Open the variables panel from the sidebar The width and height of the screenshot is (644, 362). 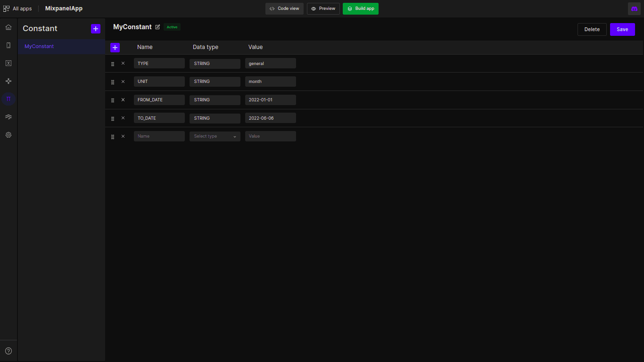click(8, 63)
